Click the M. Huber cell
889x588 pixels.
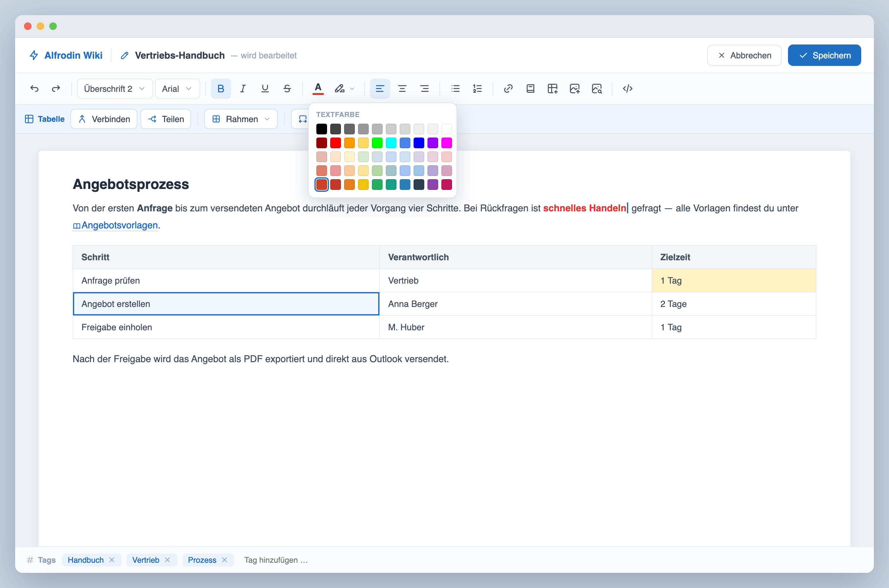coord(516,327)
